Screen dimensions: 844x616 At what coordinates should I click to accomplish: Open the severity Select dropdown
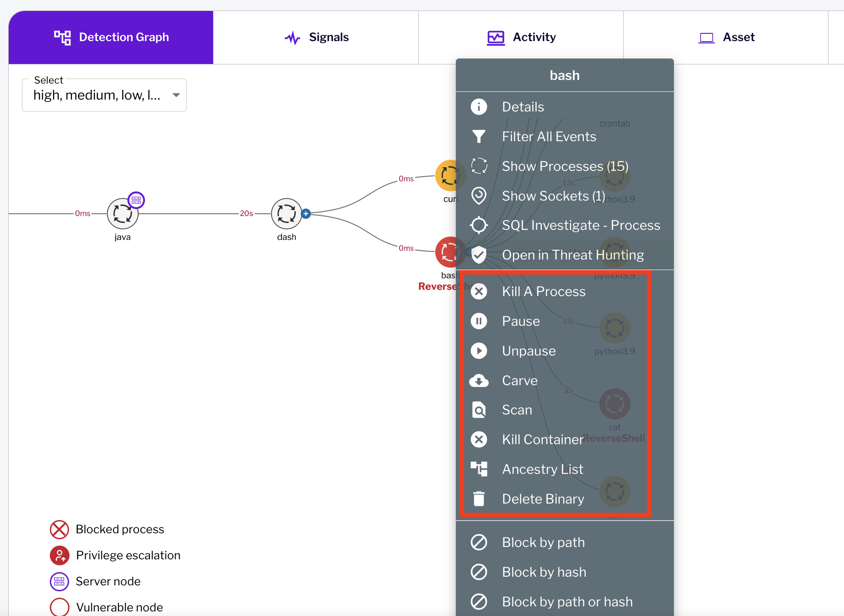(x=104, y=95)
